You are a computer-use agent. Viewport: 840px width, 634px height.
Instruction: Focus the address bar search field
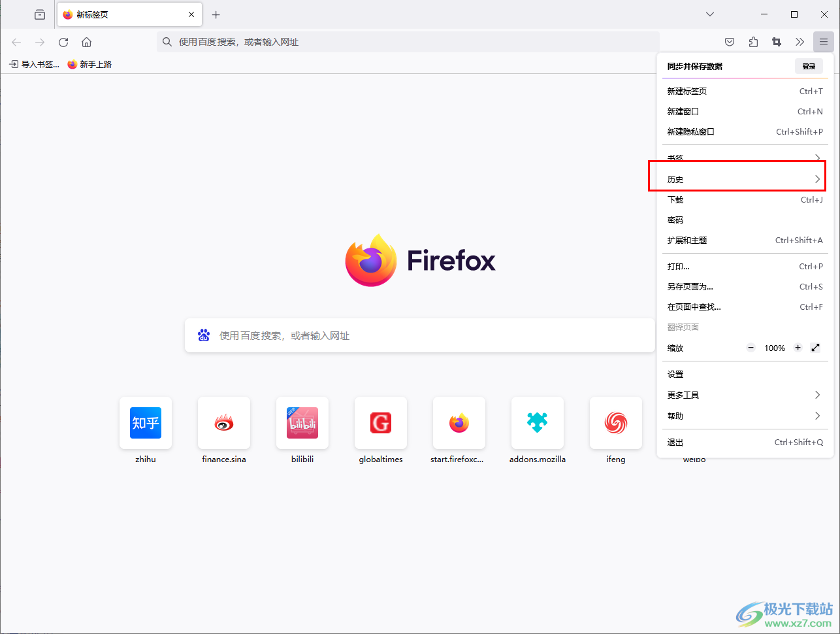coord(408,42)
